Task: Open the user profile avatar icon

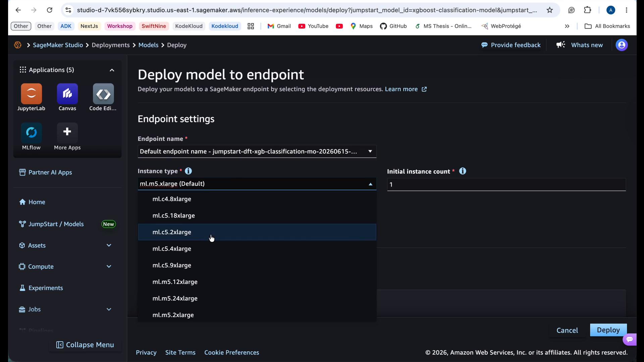Action: (x=622, y=45)
